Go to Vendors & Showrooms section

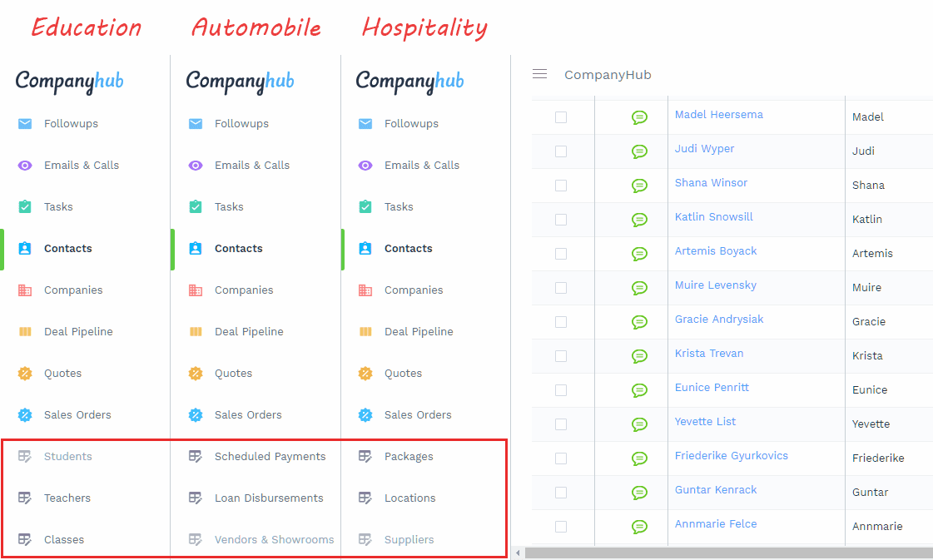tap(274, 539)
